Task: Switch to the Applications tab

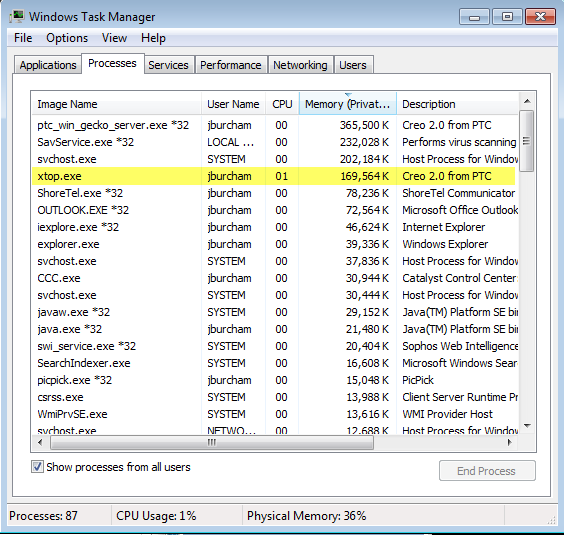Action: pyautogui.click(x=48, y=65)
